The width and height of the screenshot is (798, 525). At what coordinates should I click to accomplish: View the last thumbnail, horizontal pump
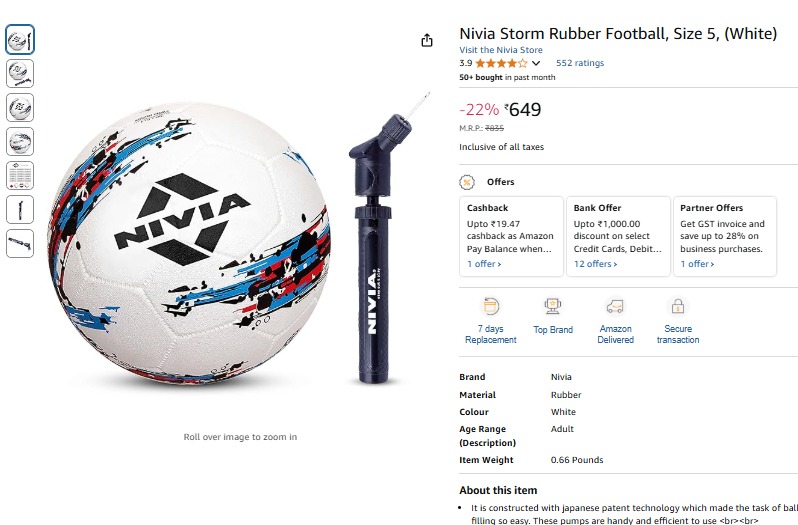coord(20,243)
